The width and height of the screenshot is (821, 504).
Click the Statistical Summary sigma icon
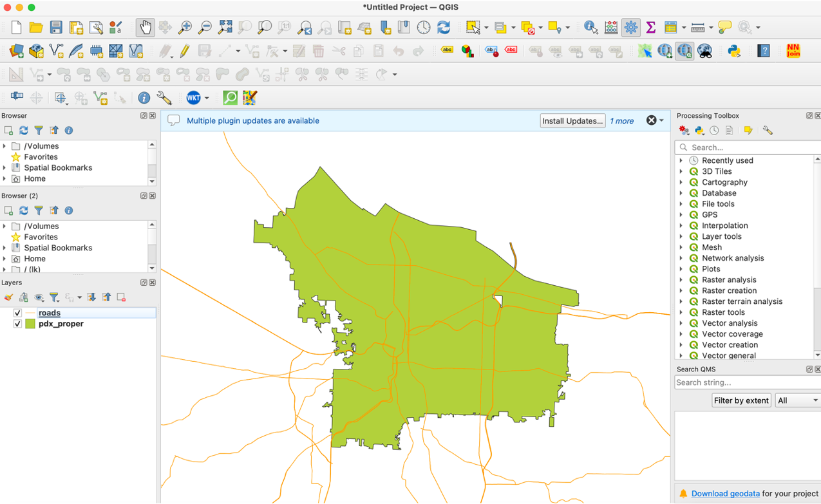(x=650, y=27)
